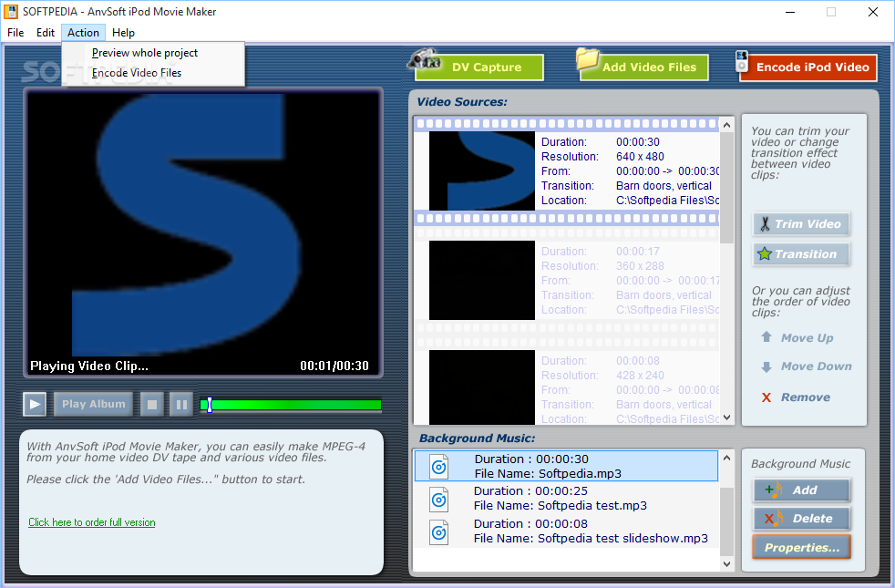The height and width of the screenshot is (588, 895).
Task: Click Encode iPod Video button
Action: 808,67
